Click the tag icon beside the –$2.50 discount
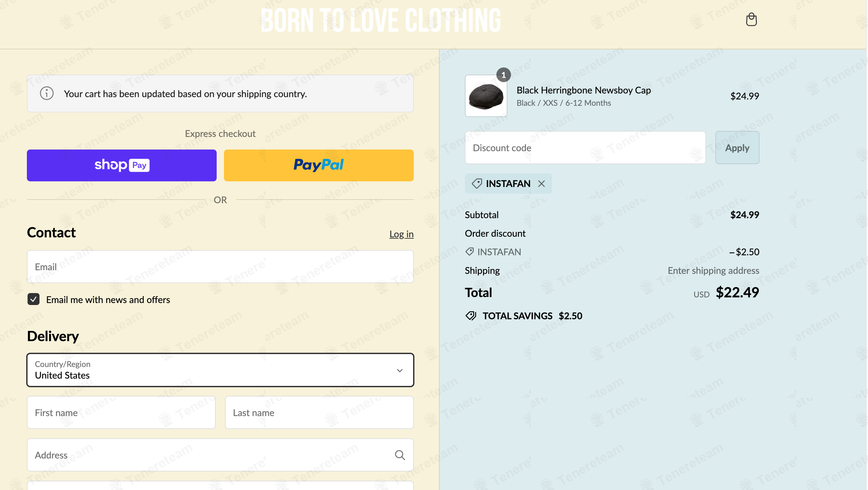This screenshot has width=868, height=490. [470, 252]
